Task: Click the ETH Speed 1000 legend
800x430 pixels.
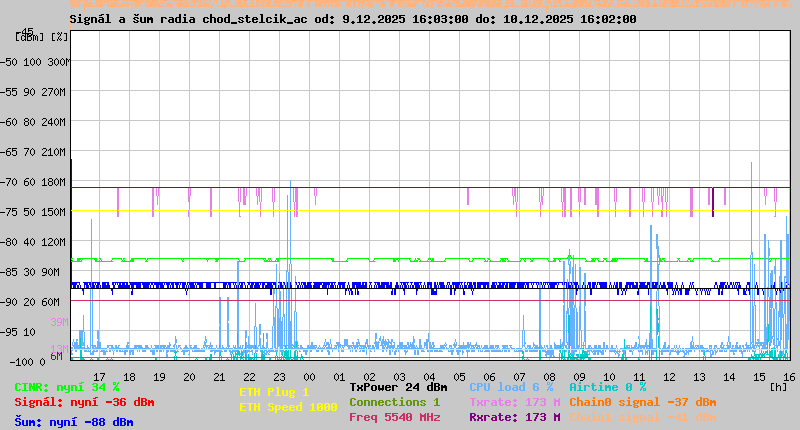Action: 288,407
